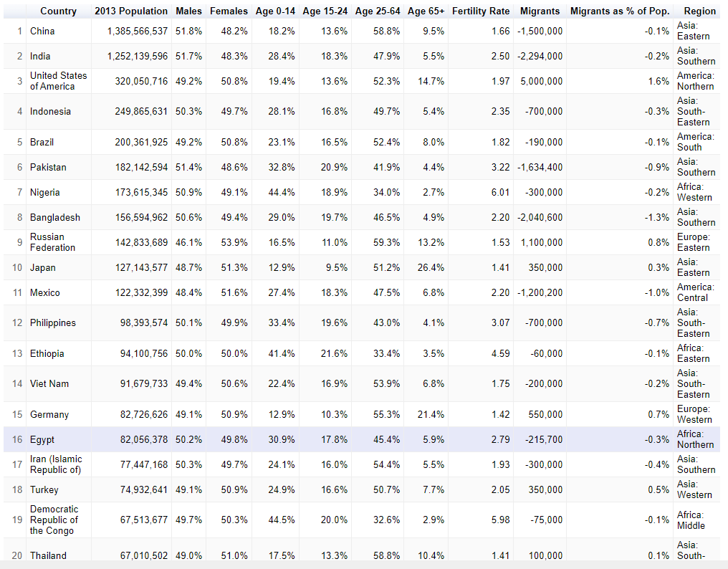The image size is (728, 569).
Task: Click Germany's Europe: Western region cell
Action: tap(694, 414)
